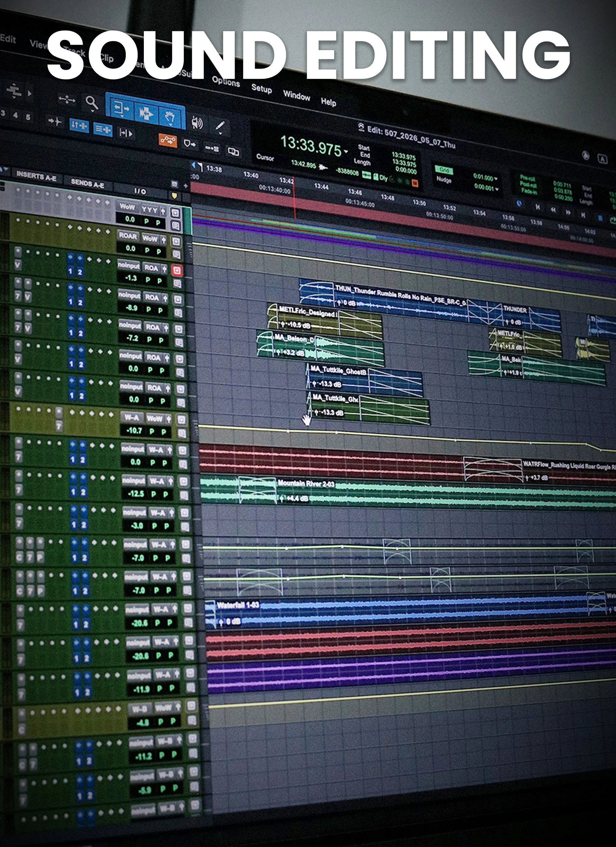Screen dimensions: 616x847
Task: Click the SENDS A-E column header
Action: pos(87,183)
